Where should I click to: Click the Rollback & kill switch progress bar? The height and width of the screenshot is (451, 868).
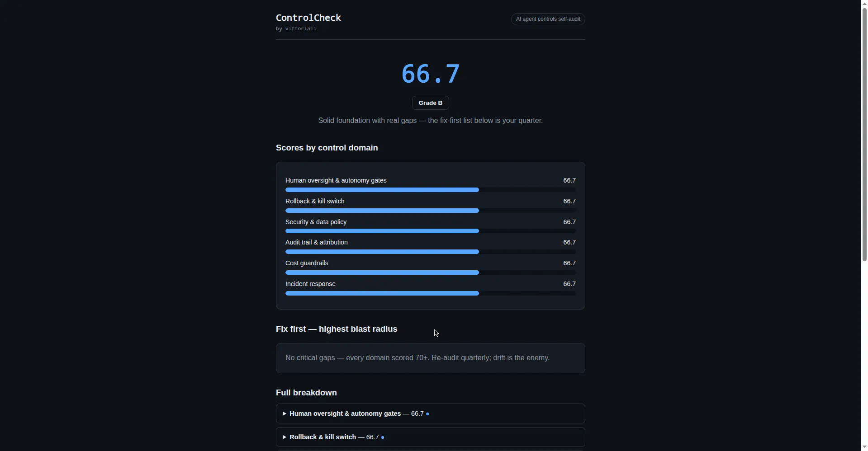[430, 211]
